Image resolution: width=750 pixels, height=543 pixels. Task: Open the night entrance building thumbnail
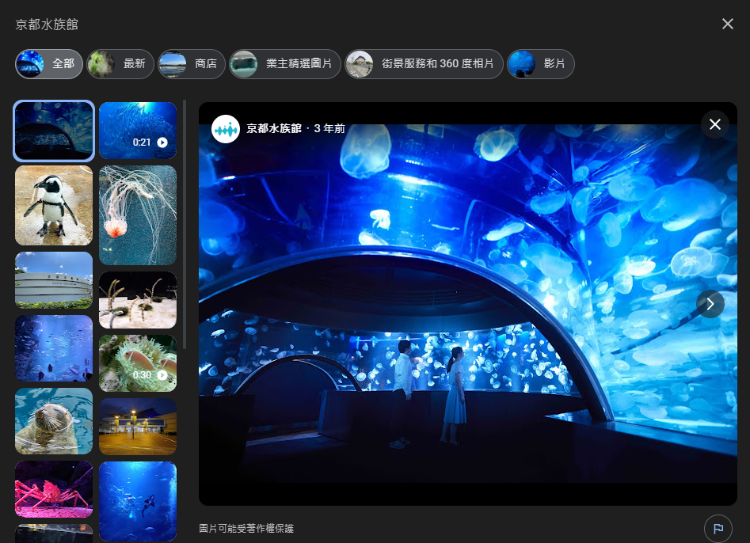138,426
